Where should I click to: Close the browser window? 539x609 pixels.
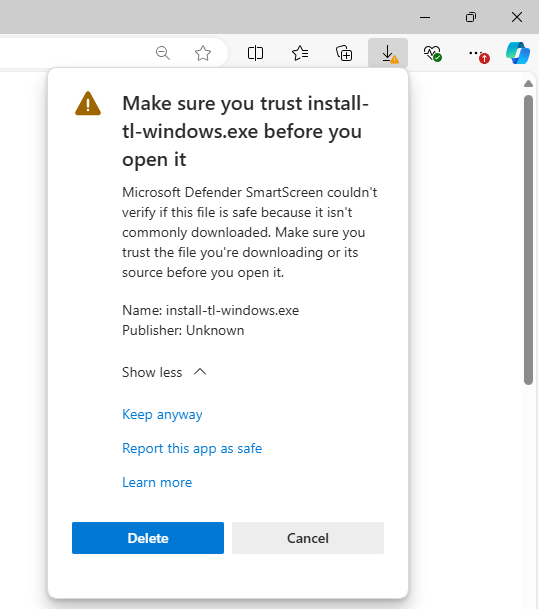[517, 17]
